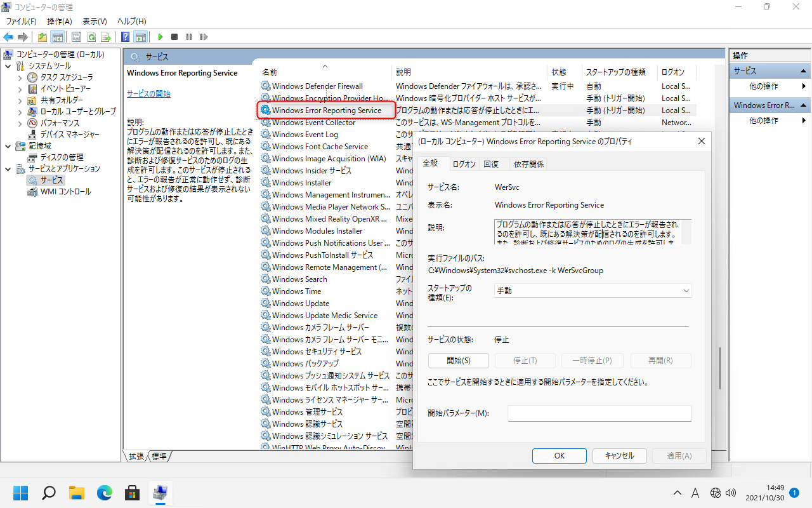This screenshot has width=812, height=508.
Task: Select サービス node in the tree
Action: coord(51,180)
